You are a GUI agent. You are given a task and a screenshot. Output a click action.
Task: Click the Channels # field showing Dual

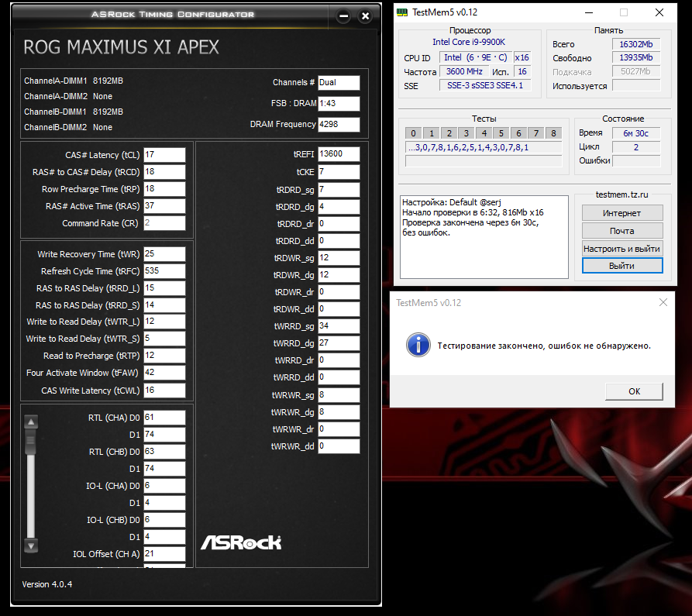pyautogui.click(x=339, y=82)
